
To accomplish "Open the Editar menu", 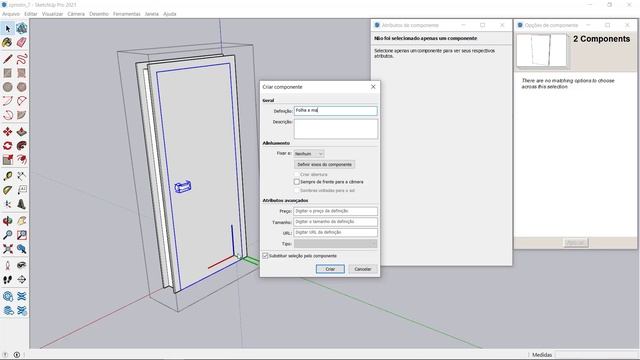I will [31, 14].
